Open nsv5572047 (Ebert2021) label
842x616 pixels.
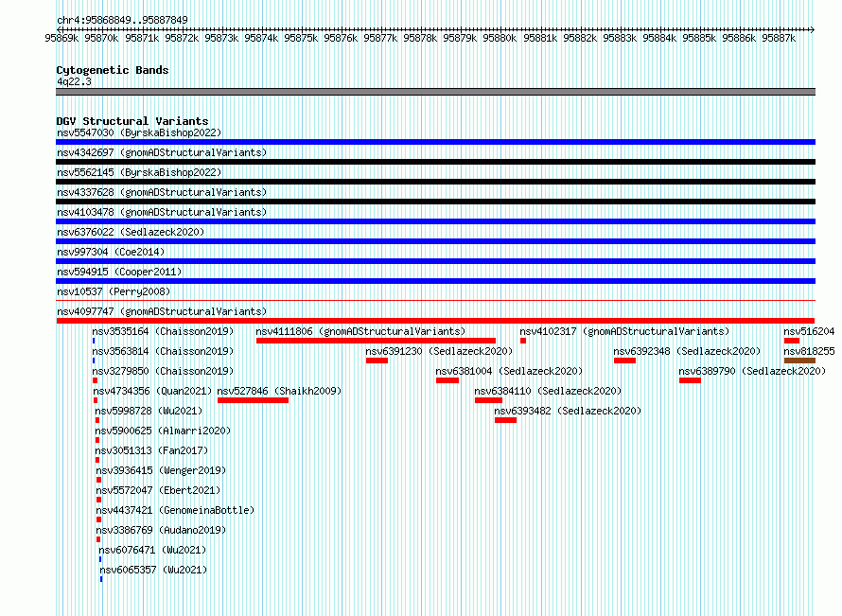click(x=158, y=490)
